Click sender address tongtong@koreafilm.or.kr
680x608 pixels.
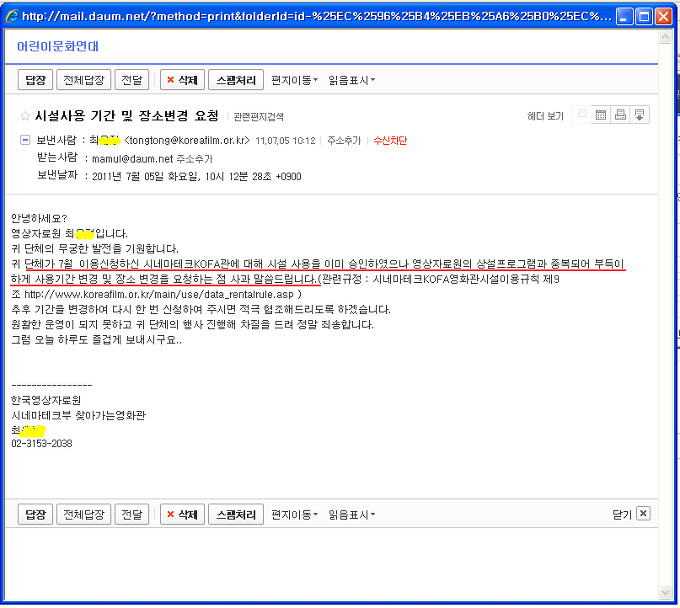[x=187, y=141]
